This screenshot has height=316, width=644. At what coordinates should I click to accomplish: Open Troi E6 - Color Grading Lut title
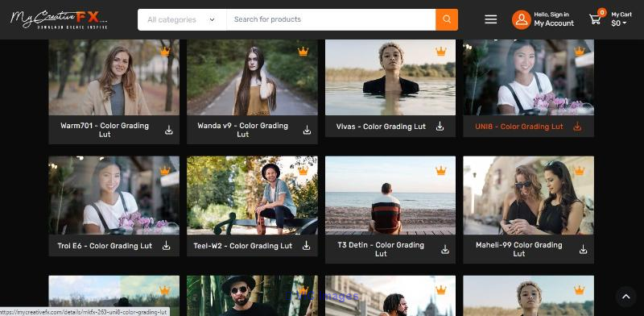[105, 246]
